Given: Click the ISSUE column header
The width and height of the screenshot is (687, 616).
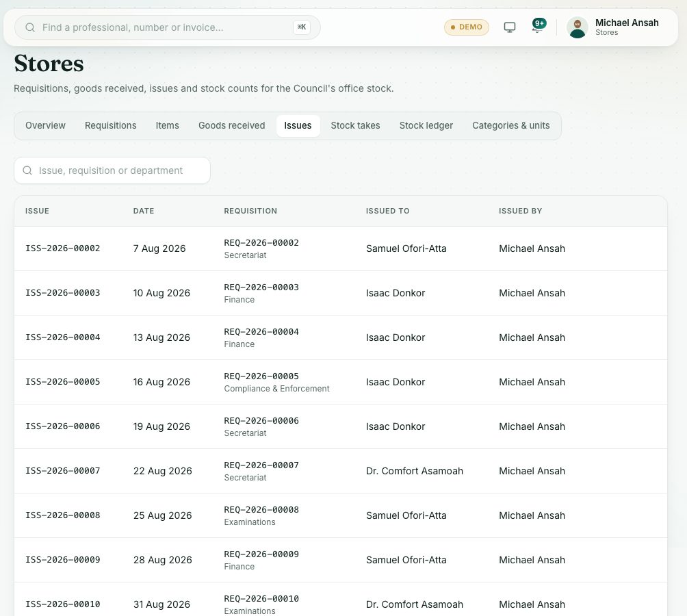Looking at the screenshot, I should point(37,211).
